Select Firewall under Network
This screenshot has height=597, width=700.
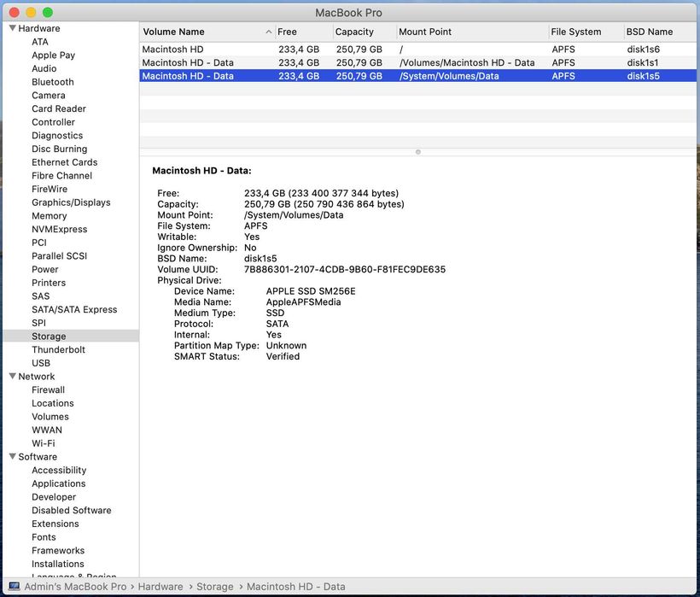[x=48, y=389]
